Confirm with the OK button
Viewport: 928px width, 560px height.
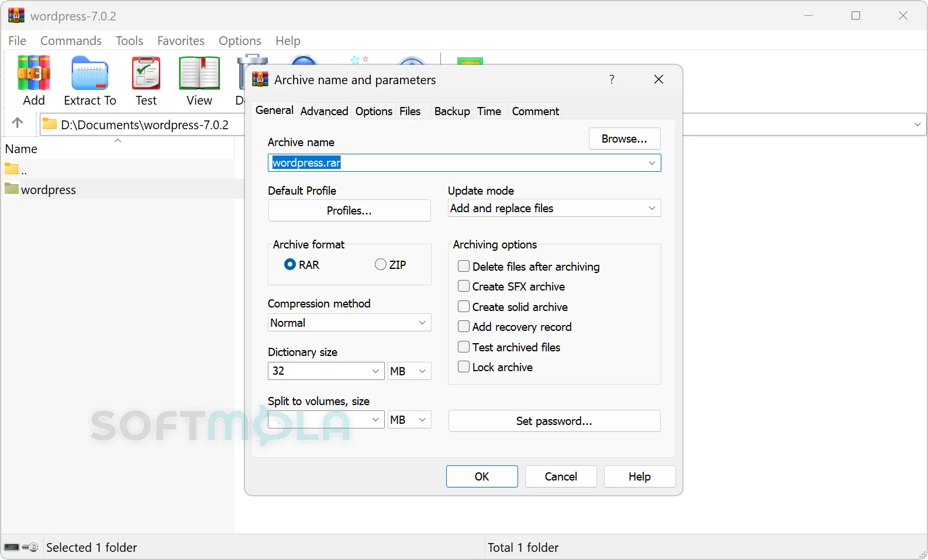pyautogui.click(x=482, y=476)
